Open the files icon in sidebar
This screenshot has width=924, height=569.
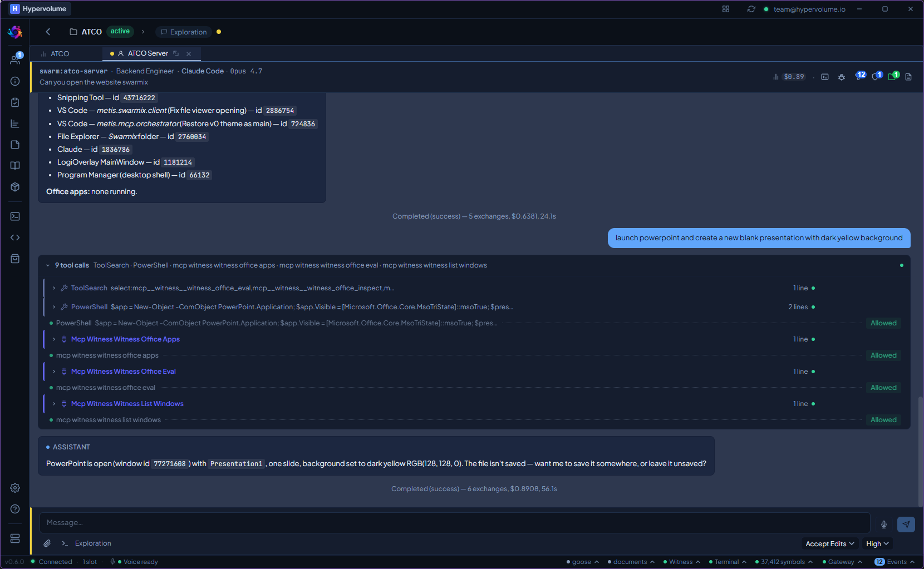(15, 145)
